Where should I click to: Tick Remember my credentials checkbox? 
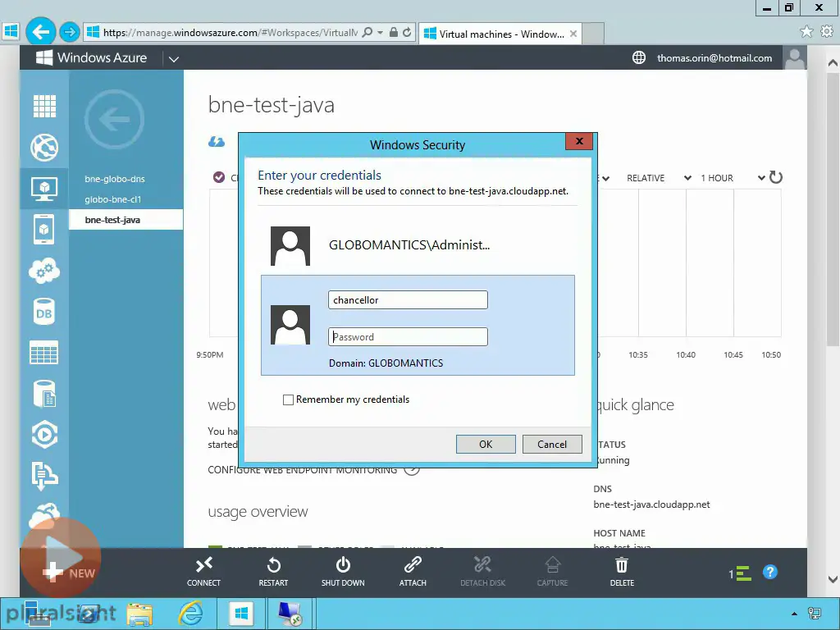click(288, 399)
